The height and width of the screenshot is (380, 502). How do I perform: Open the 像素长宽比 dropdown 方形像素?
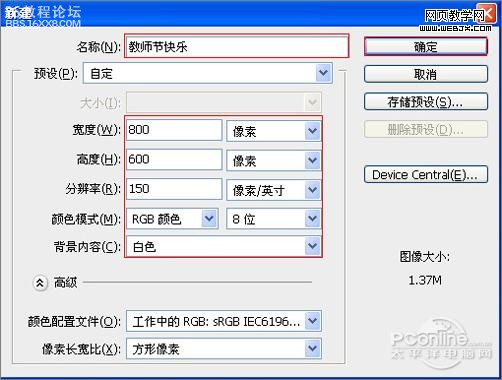point(224,349)
